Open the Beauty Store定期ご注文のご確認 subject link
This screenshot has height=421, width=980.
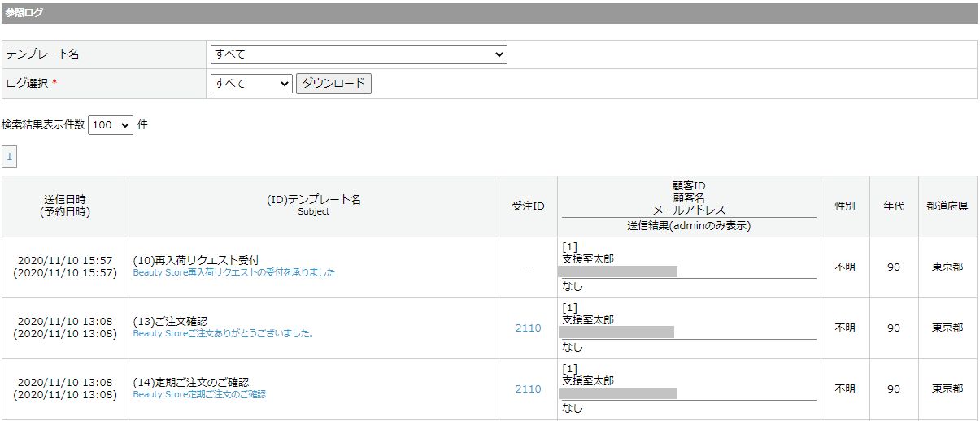pyautogui.click(x=199, y=394)
